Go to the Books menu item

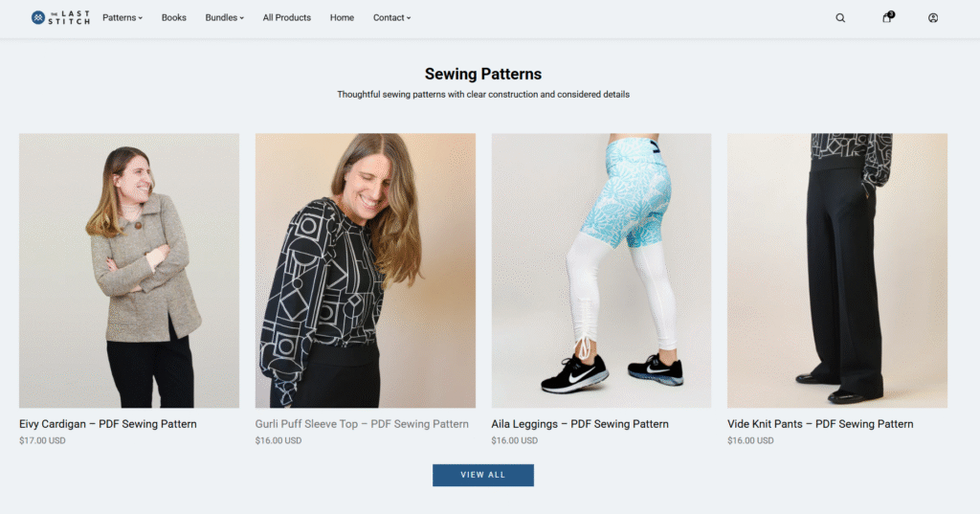point(174,17)
